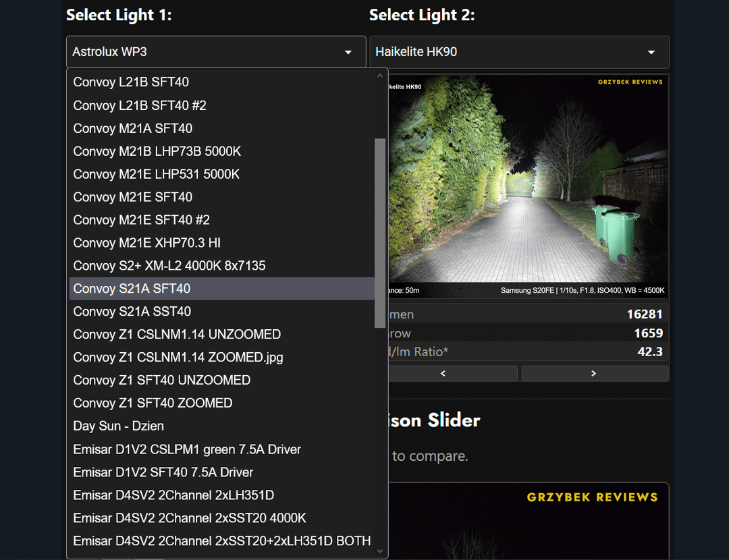Select Convoy L21B SFT40 #2 option

coord(140,105)
